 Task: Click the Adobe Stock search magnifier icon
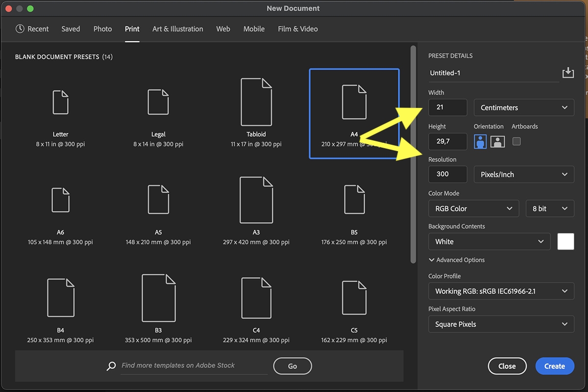(x=112, y=366)
